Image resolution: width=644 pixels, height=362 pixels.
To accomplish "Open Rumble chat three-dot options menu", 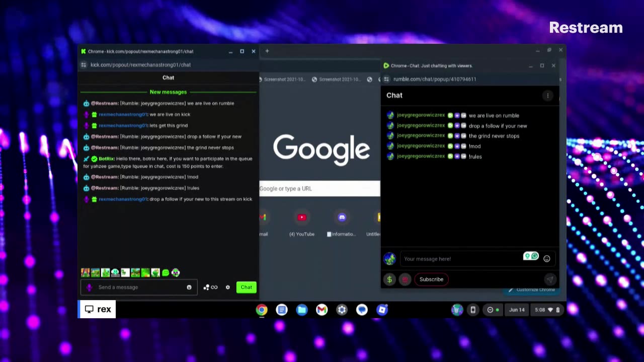I will pos(548,96).
